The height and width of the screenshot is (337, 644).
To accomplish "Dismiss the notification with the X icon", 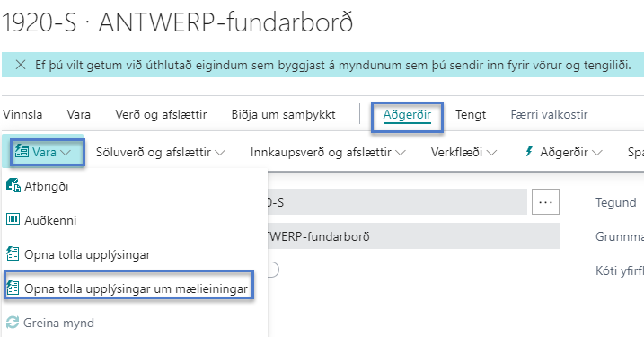I will [21, 65].
